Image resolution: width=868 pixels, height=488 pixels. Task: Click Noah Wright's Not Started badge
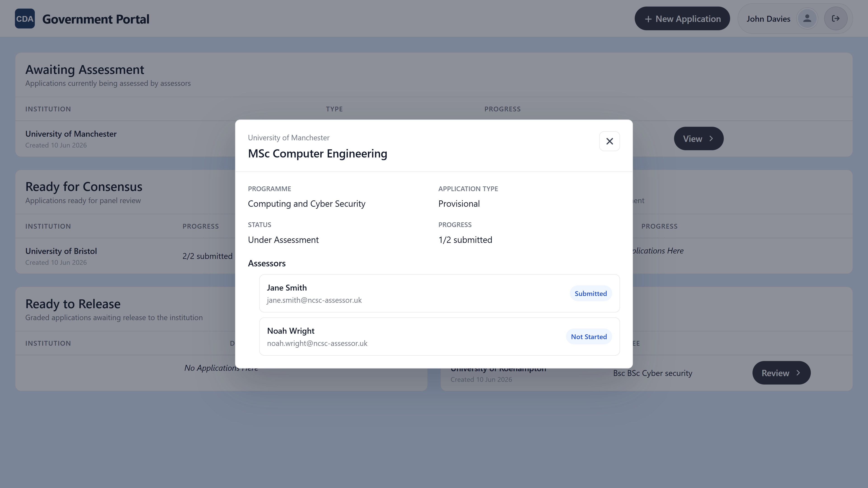pyautogui.click(x=589, y=336)
